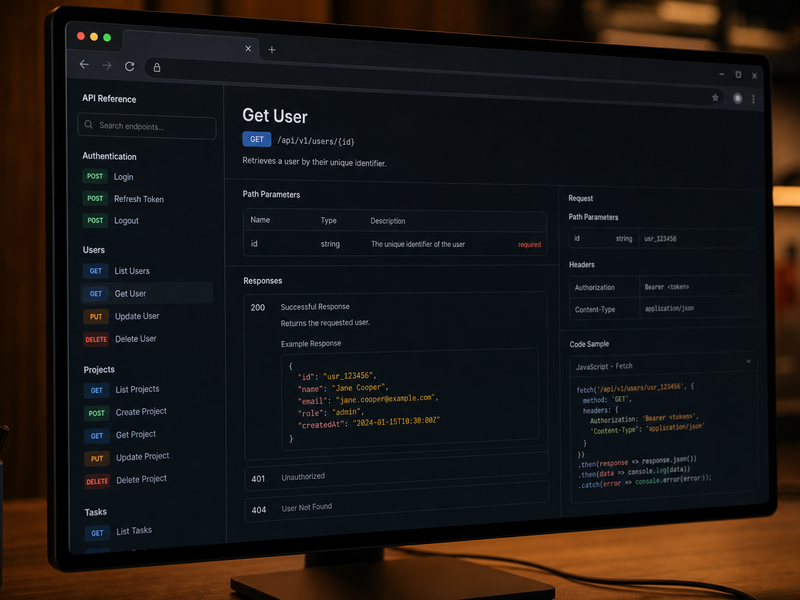
Task: Click the DELETE badge beside Delete Project
Action: pos(97,481)
